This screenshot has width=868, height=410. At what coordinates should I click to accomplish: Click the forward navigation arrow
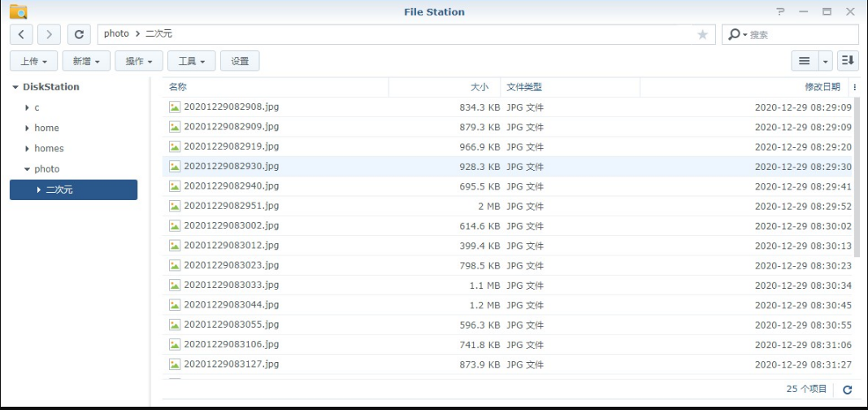[49, 34]
